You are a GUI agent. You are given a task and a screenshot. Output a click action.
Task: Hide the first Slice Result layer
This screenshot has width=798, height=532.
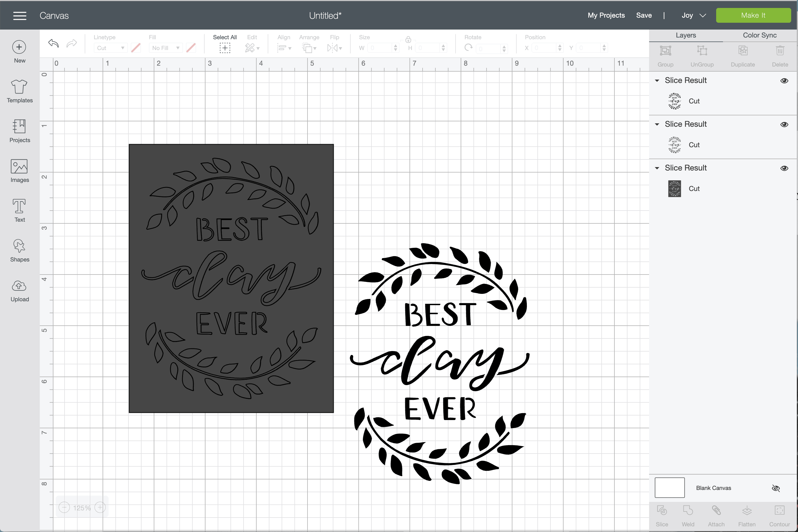pyautogui.click(x=784, y=81)
